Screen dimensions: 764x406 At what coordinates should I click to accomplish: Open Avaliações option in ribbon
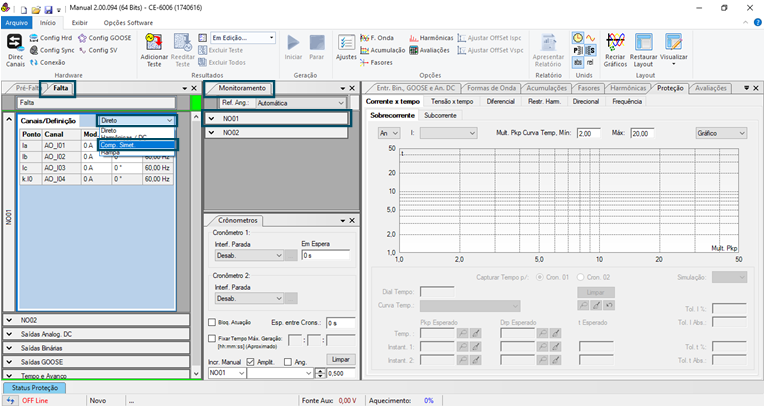click(429, 50)
